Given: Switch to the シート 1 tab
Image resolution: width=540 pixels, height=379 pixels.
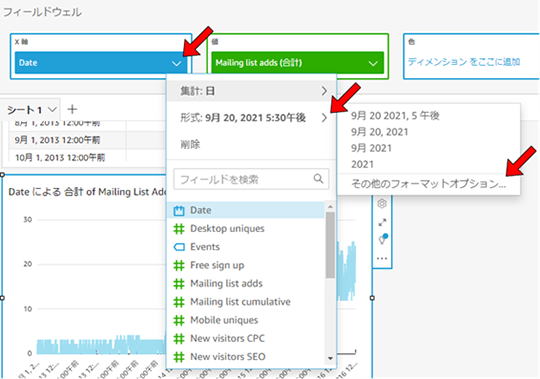Looking at the screenshot, I should click(24, 110).
